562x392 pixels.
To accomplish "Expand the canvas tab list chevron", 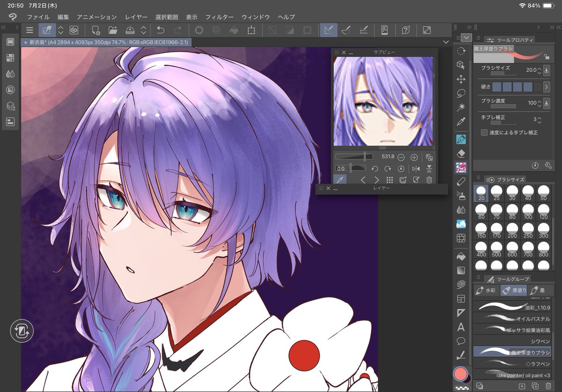I will 446,42.
